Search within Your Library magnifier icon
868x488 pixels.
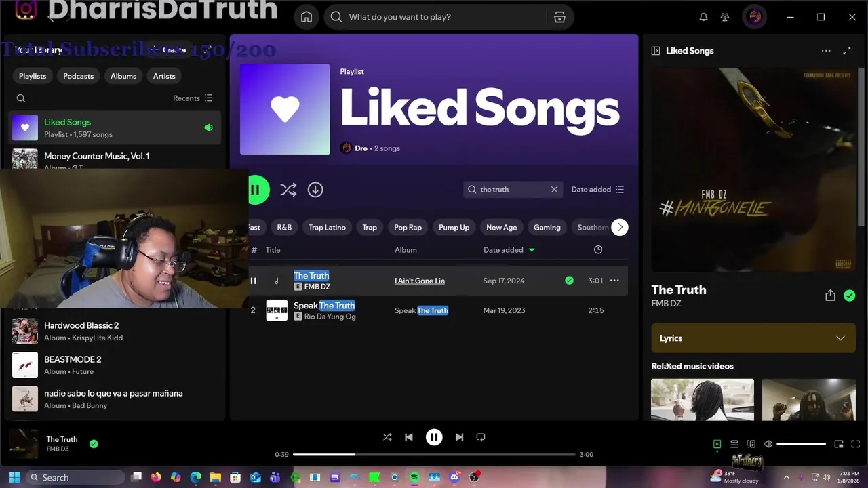(21, 98)
